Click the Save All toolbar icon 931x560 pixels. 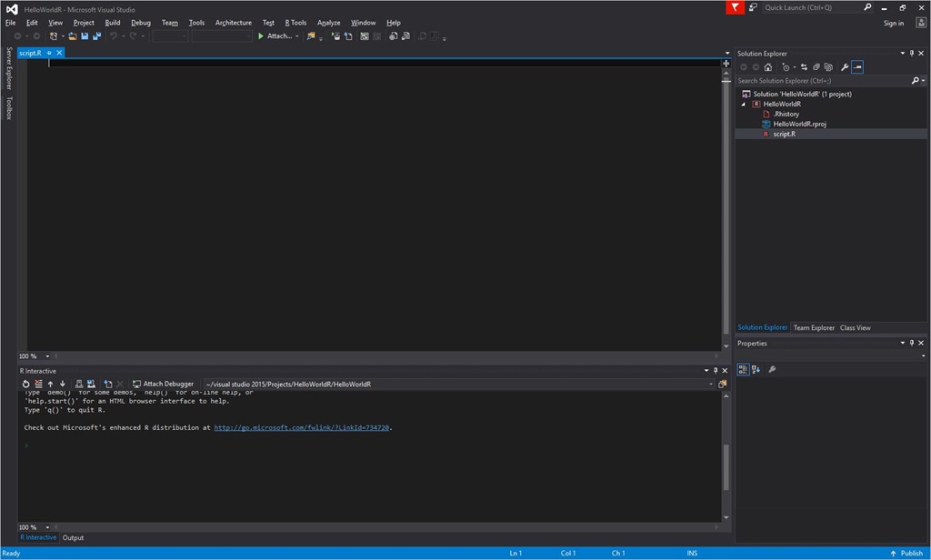point(95,36)
